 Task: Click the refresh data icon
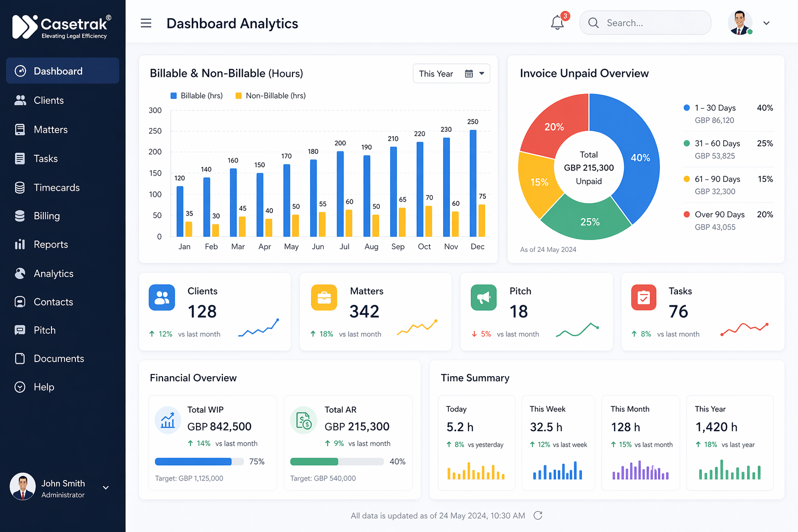pos(538,515)
